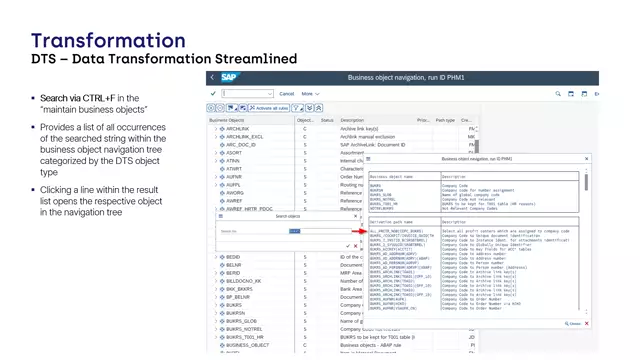
Task: Expand the BEDID node
Action: (x=216, y=257)
